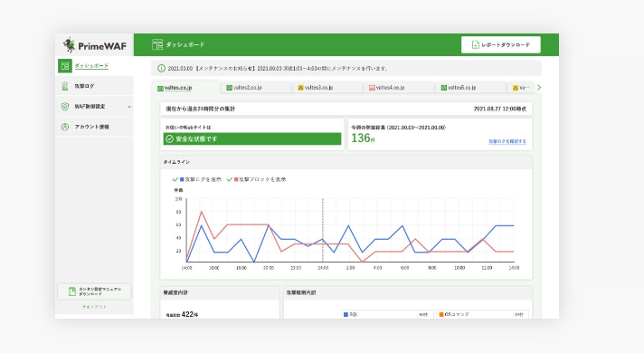Switch to the valtes2.co.jp tab

click(x=256, y=88)
